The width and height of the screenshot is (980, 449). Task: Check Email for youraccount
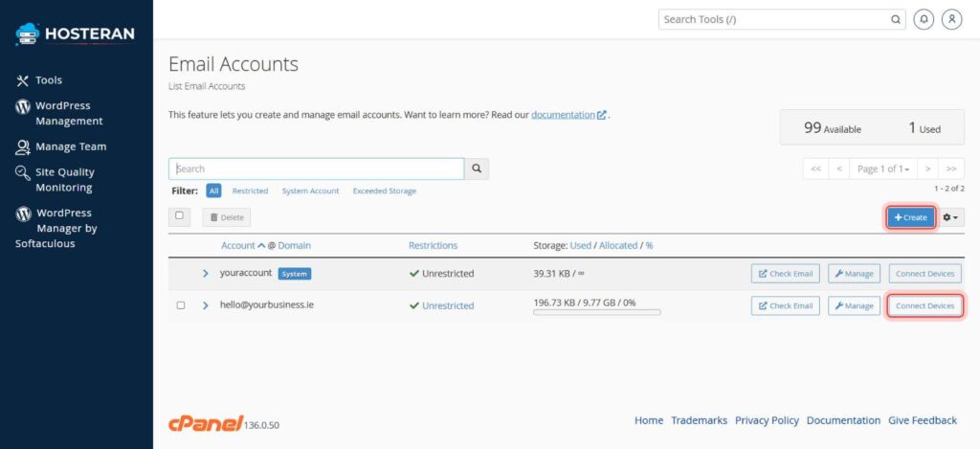786,273
